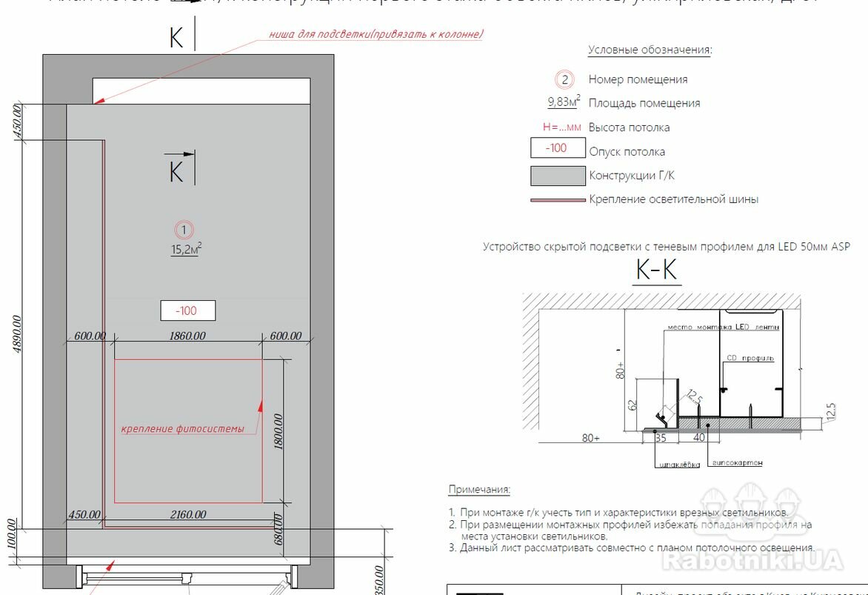The image size is (868, 595).
Task: Click the 1860.00 dimension value
Action: pyautogui.click(x=187, y=336)
